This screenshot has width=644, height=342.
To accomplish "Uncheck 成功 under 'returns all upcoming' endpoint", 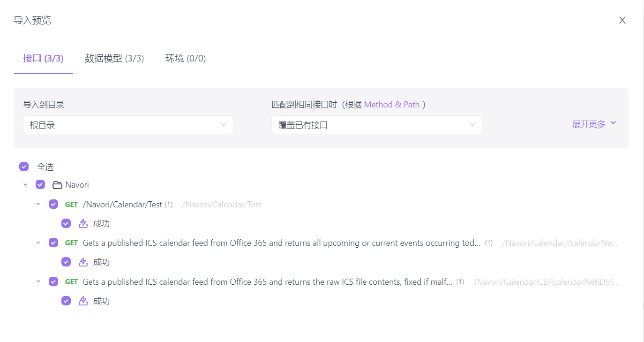I will tap(66, 262).
